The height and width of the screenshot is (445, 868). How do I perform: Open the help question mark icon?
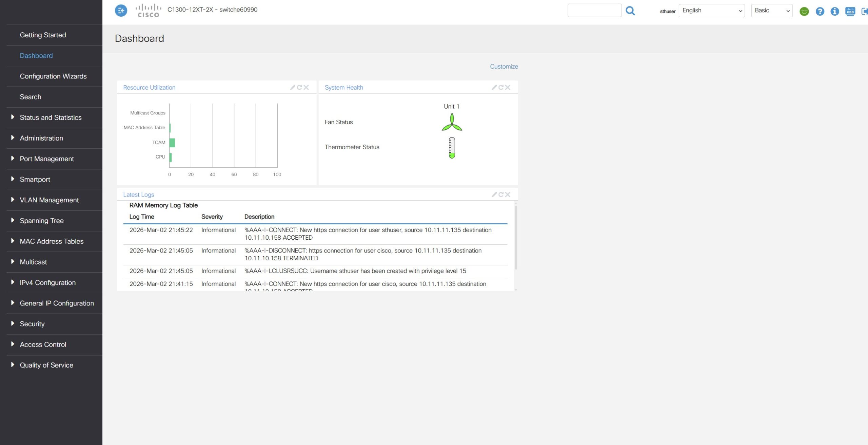(x=820, y=12)
